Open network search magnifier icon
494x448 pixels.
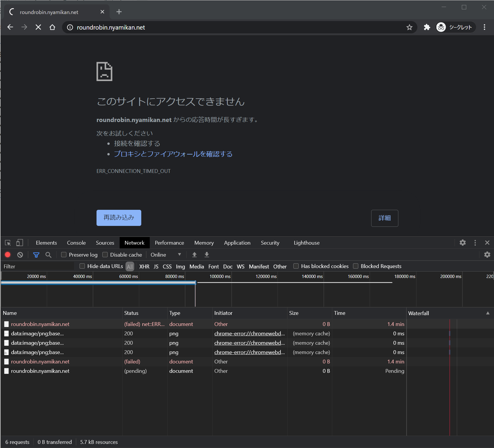49,255
